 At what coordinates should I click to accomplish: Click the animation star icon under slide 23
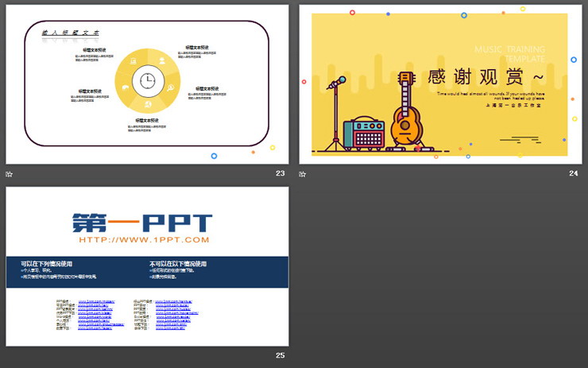coord(10,173)
